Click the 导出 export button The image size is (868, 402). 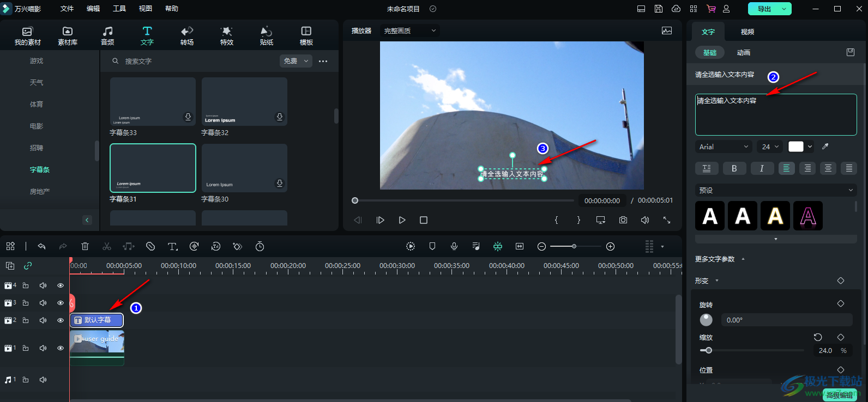click(764, 9)
